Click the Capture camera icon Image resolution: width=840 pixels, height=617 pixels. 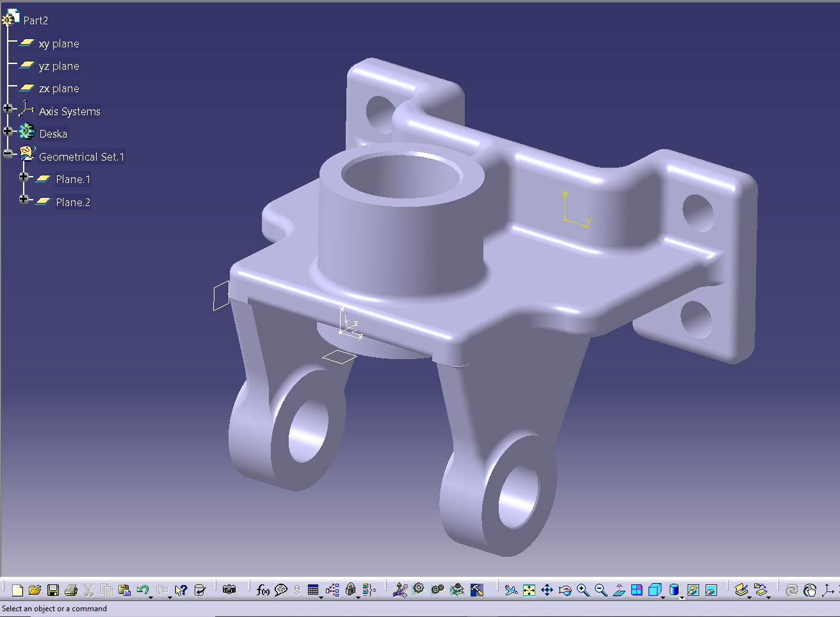(229, 589)
